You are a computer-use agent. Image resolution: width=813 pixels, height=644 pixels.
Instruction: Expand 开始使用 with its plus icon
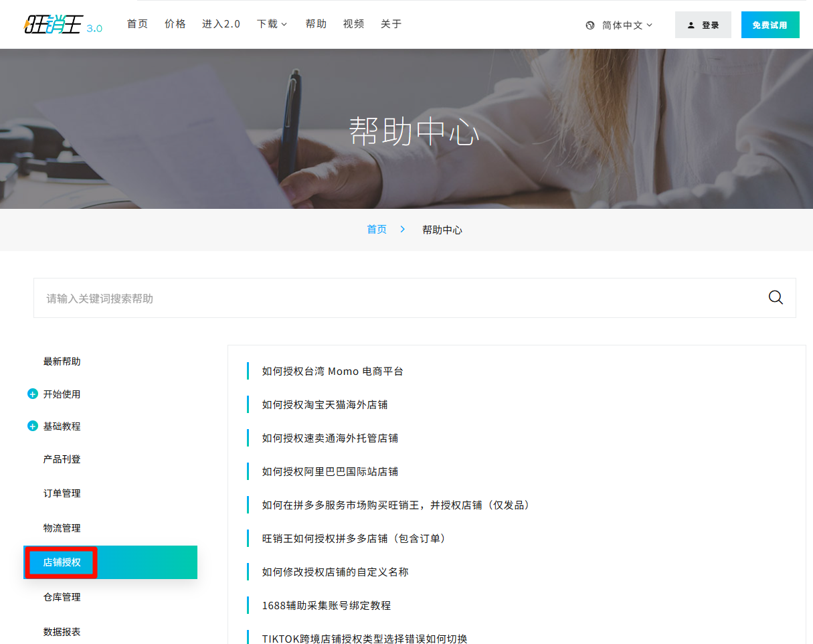[32, 394]
